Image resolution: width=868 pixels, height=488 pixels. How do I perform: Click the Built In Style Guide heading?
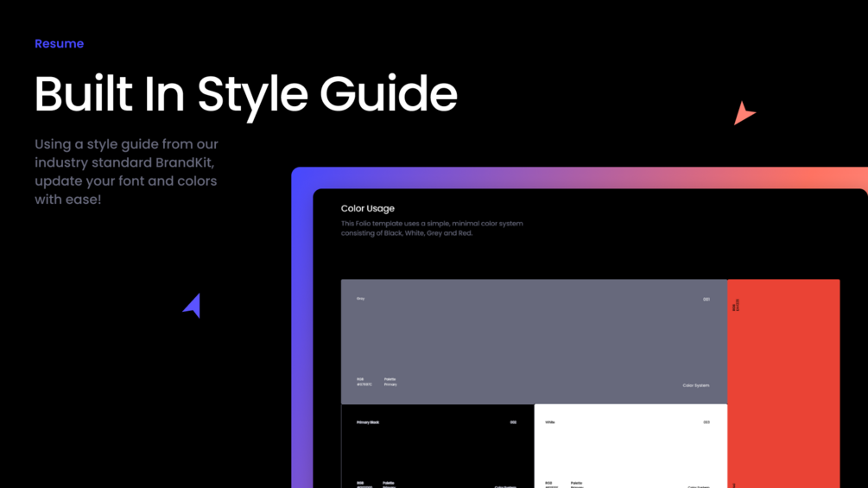(246, 96)
